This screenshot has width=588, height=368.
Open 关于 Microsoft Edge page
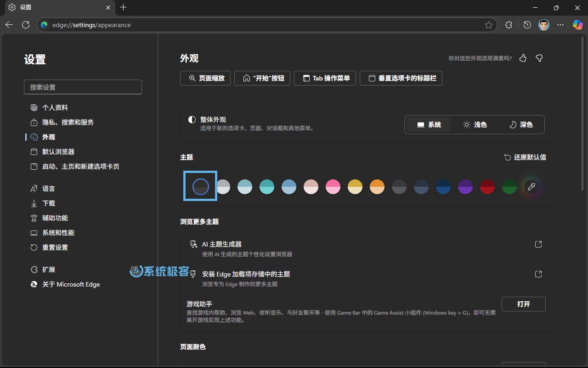[65, 284]
